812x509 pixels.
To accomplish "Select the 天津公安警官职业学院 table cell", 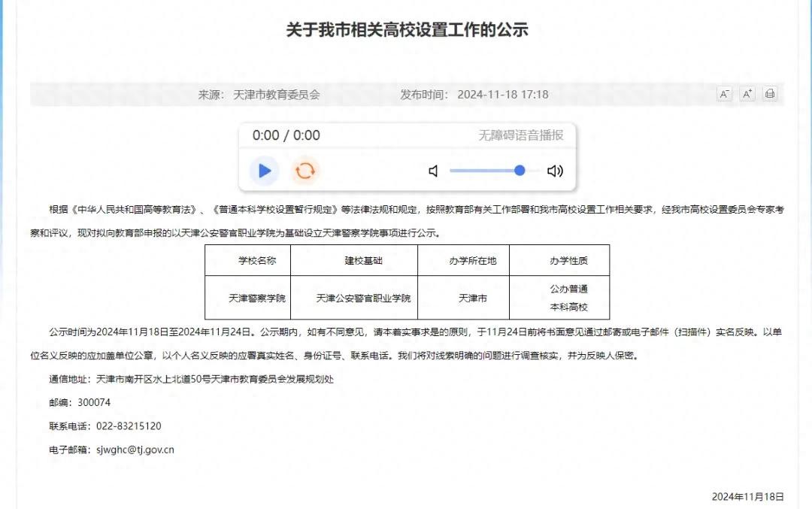I will pos(363,298).
